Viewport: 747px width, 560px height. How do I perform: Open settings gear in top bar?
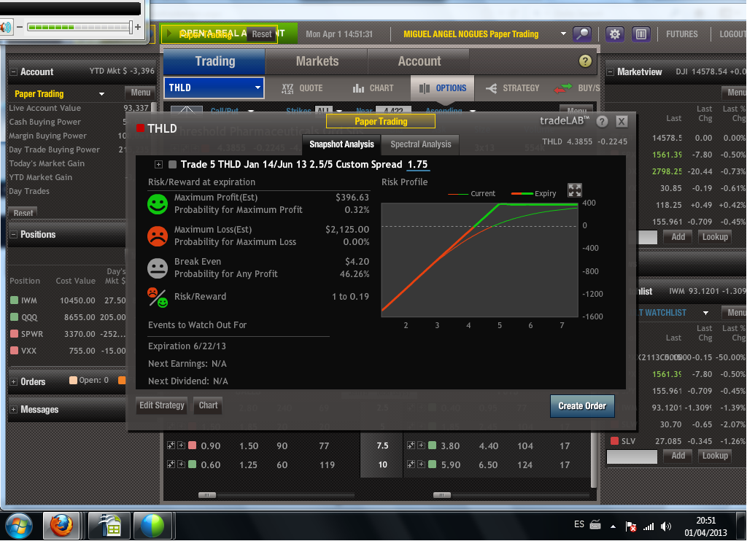click(614, 34)
